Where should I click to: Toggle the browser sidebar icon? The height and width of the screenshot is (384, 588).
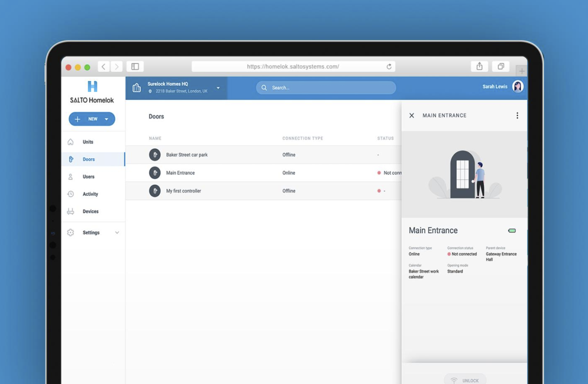135,66
